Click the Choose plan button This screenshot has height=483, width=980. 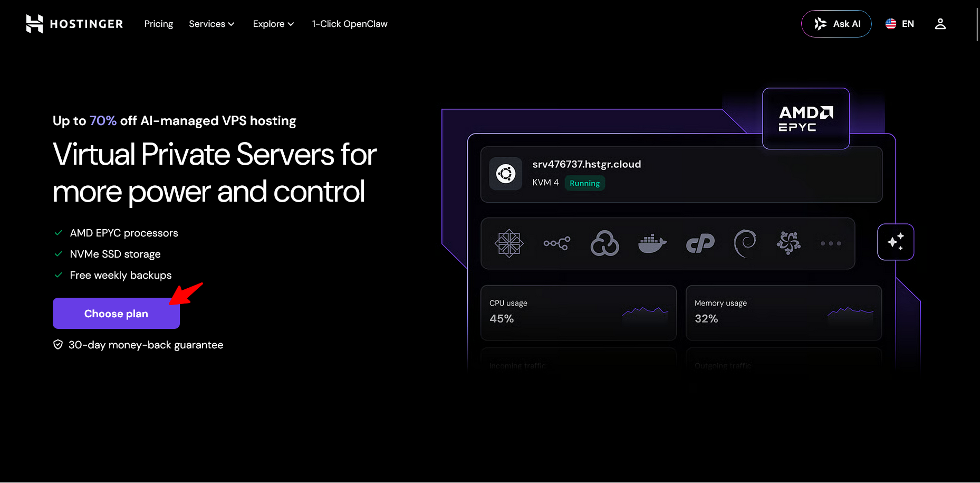point(116,314)
